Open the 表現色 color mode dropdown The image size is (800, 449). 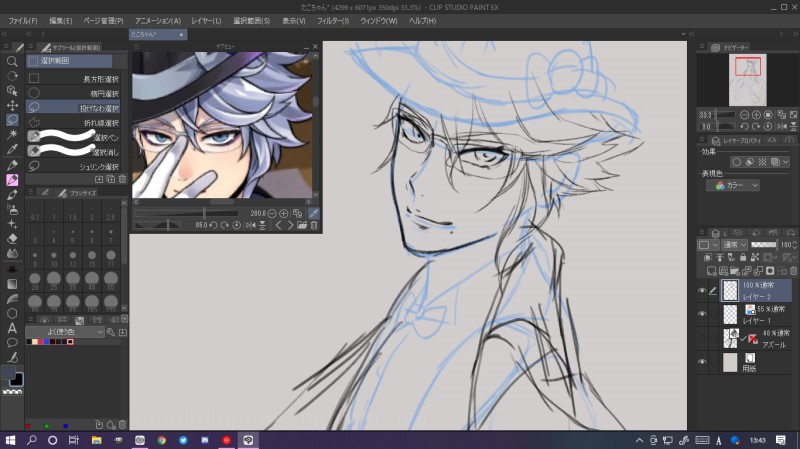tap(733, 185)
